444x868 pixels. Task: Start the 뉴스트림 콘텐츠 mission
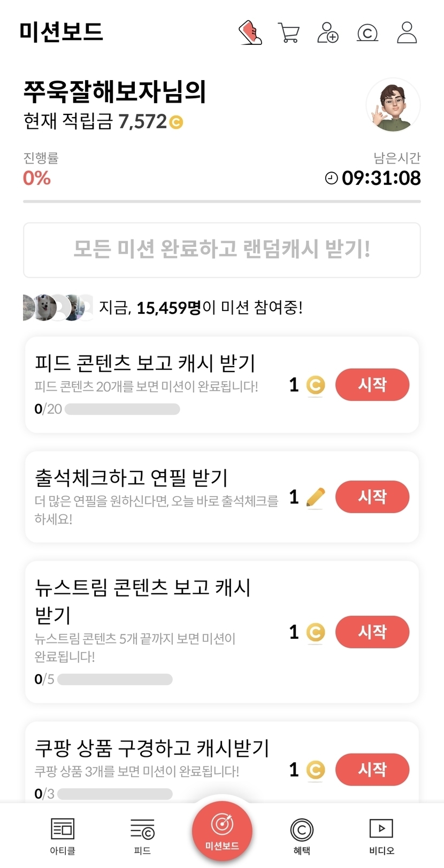tap(372, 632)
